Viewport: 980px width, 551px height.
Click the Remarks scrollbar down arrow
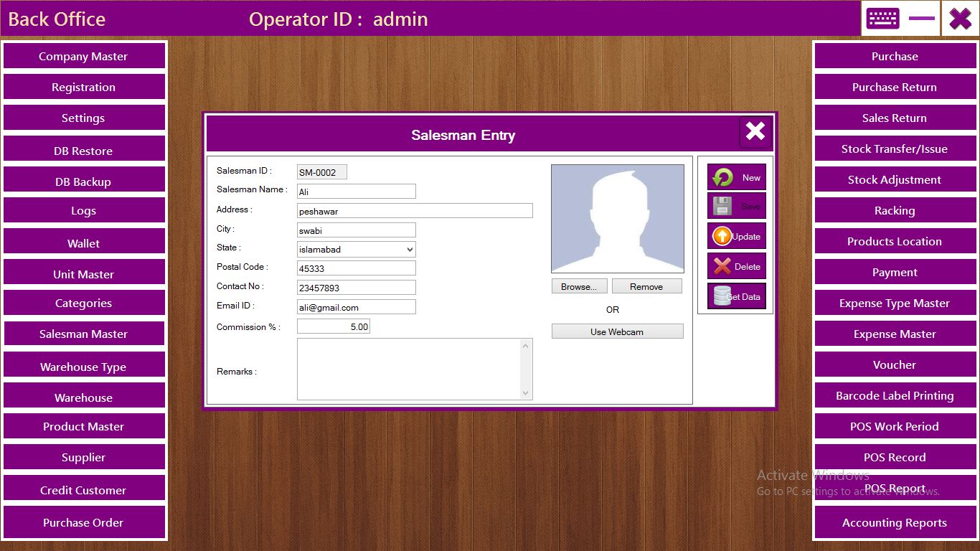(526, 392)
